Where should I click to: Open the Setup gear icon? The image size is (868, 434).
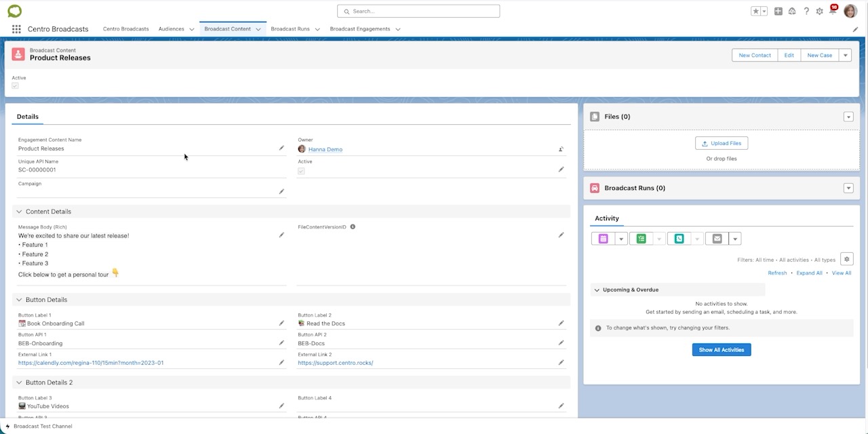coord(820,12)
